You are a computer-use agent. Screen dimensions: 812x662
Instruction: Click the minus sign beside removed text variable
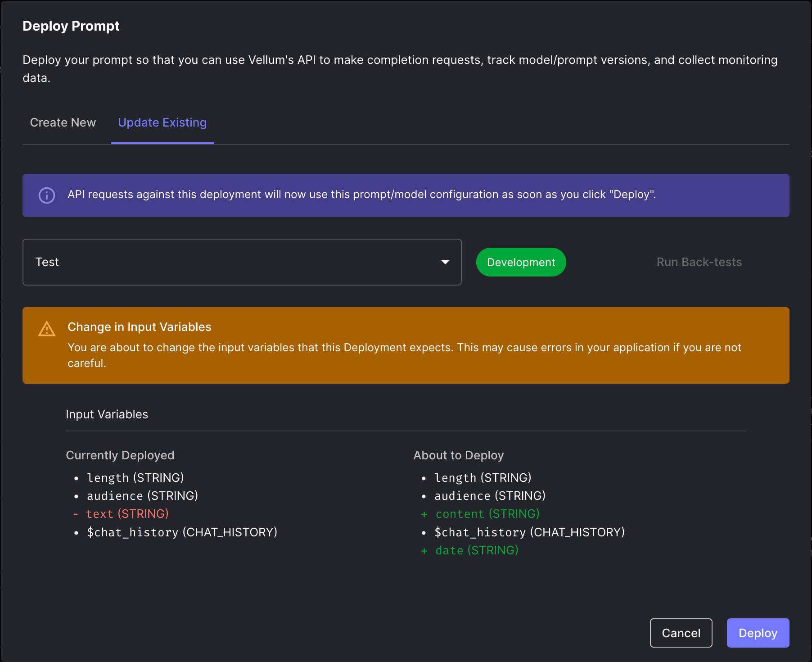click(x=76, y=514)
